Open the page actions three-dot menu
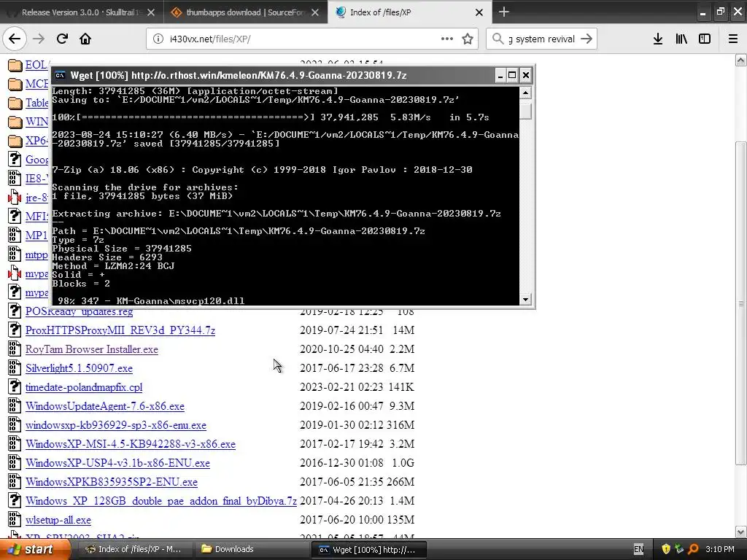The height and width of the screenshot is (560, 747). pyautogui.click(x=447, y=39)
